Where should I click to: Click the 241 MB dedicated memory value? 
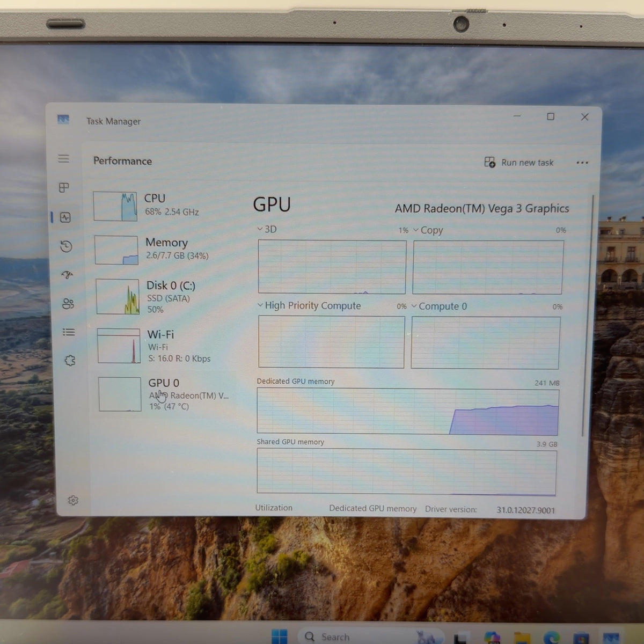[x=547, y=383]
